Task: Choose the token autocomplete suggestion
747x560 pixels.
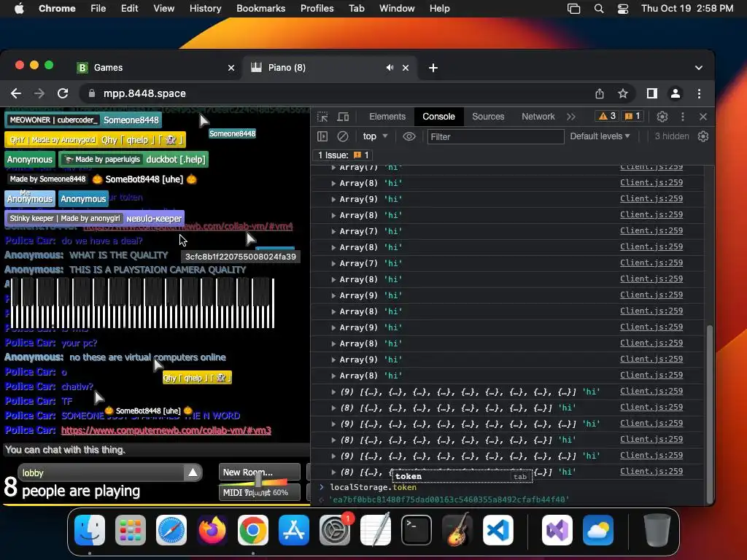Action: (x=462, y=476)
